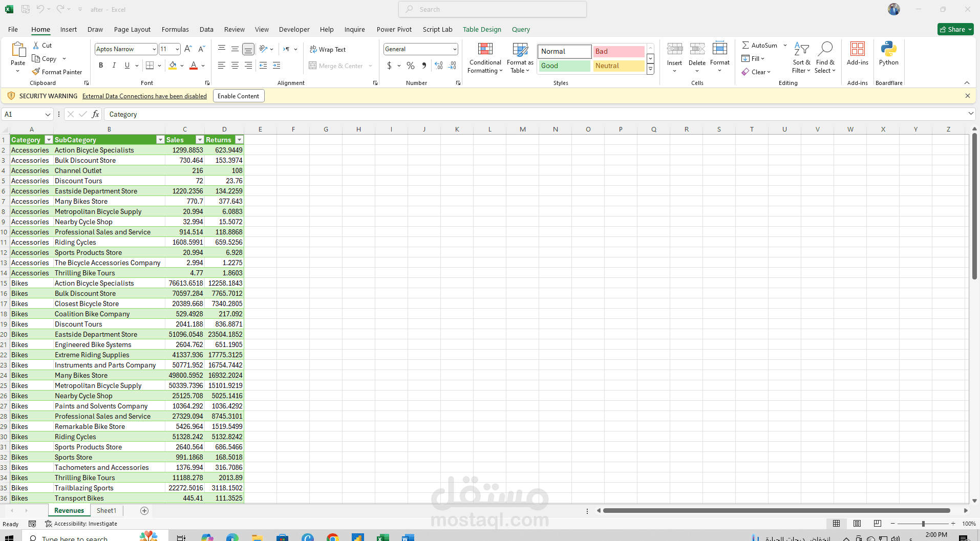Increase decimal places for selected cells
The image size is (980, 541).
[x=438, y=65]
